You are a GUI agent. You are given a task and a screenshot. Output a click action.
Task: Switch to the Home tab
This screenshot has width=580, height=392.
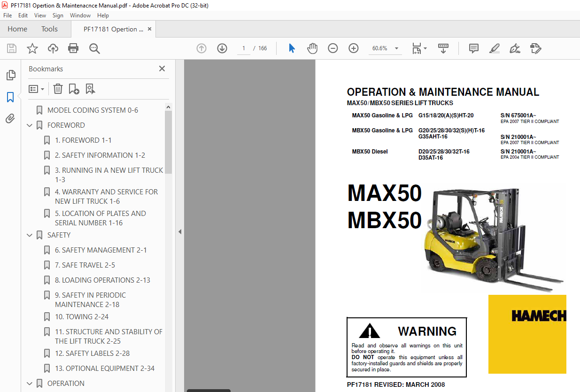pyautogui.click(x=17, y=29)
